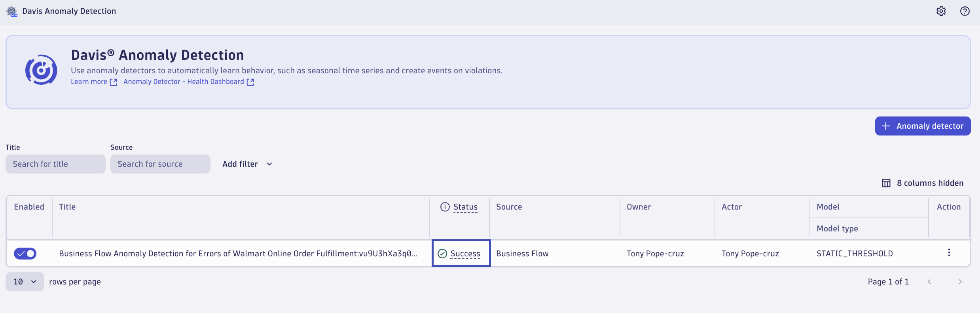Viewport: 980px width, 313px height.
Task: Focus the Search for title field
Action: [x=55, y=164]
